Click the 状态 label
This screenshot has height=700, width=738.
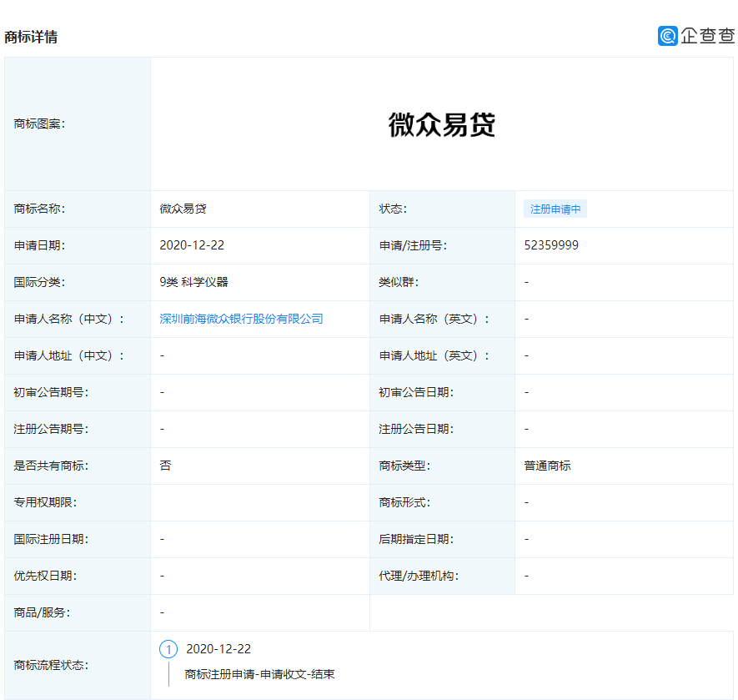[393, 209]
